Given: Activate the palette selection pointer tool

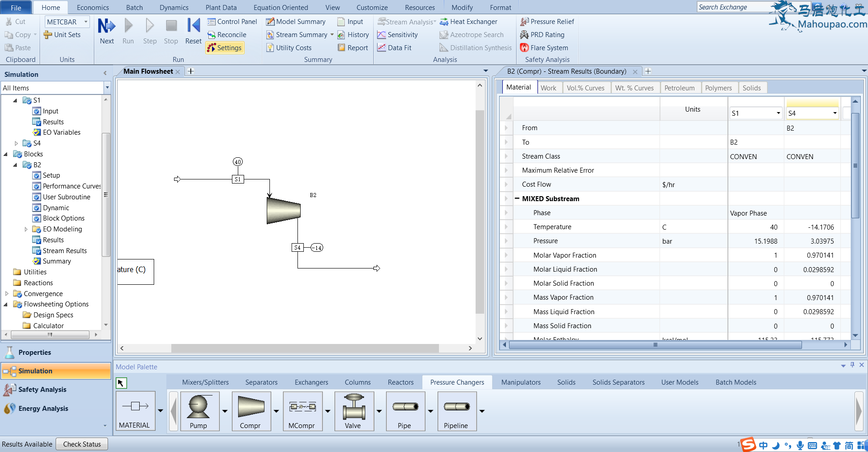Looking at the screenshot, I should coord(121,383).
